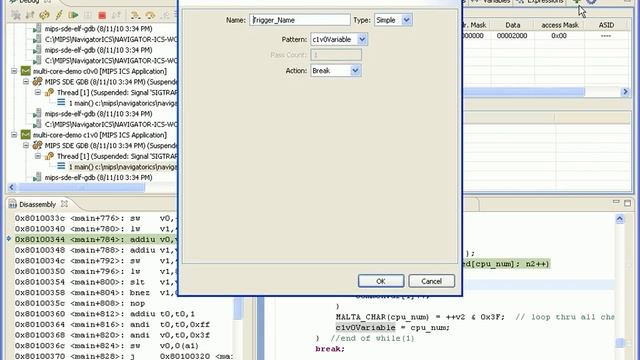
Task: Select disassembly line 0x8010033c sw
Action: tap(96, 218)
